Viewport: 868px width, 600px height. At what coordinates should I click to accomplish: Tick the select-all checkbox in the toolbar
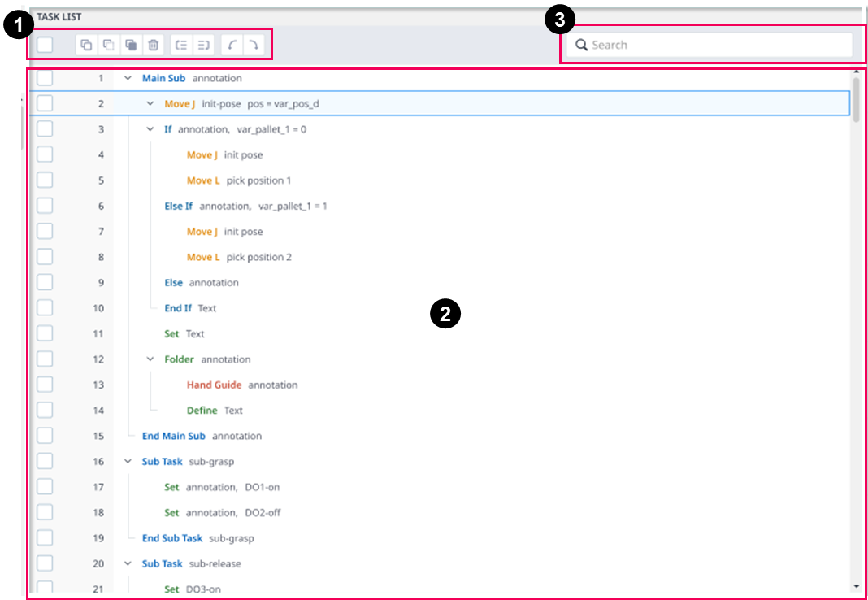[x=44, y=45]
